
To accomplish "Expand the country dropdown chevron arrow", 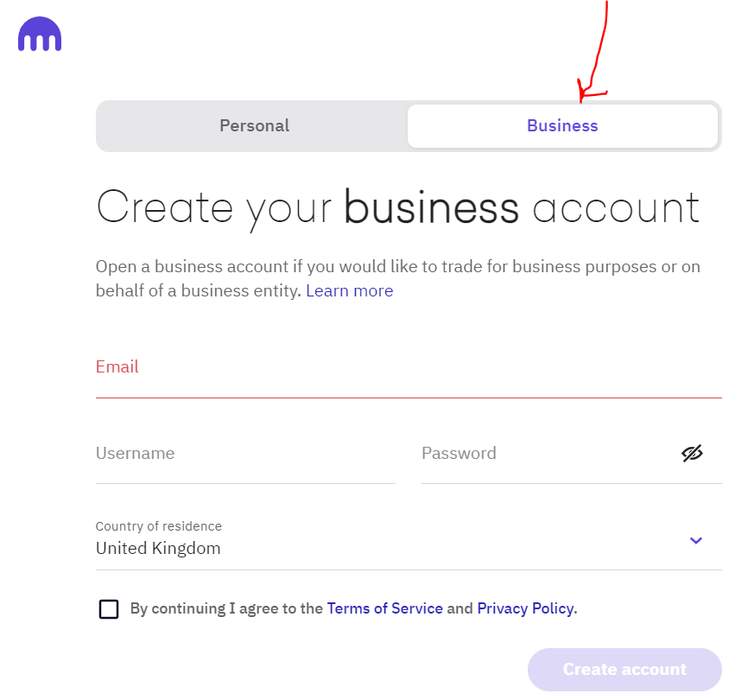I will click(x=696, y=540).
